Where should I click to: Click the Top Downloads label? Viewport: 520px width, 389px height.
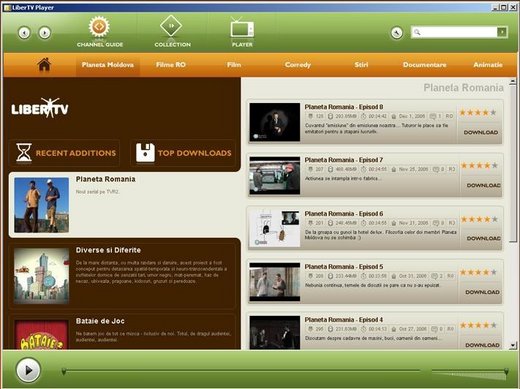(195, 153)
